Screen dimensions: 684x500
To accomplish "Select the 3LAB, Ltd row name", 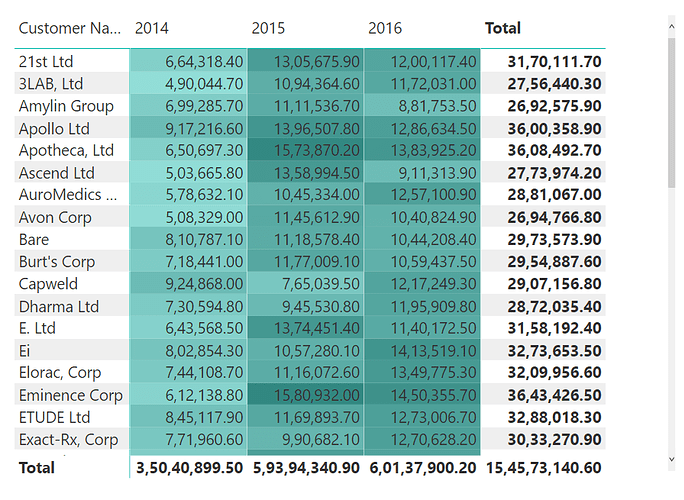I will [51, 84].
